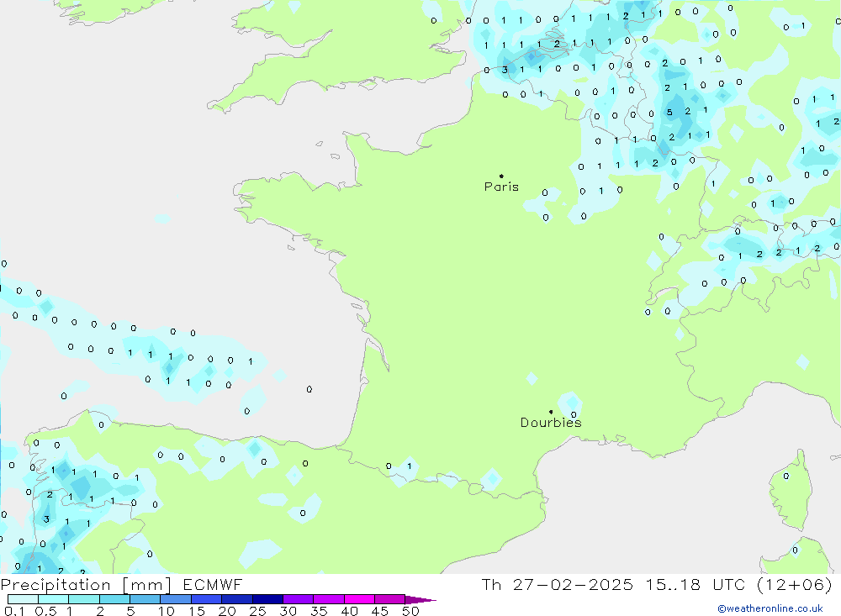Pick the legend swatch between 40 and 45

click(x=359, y=599)
